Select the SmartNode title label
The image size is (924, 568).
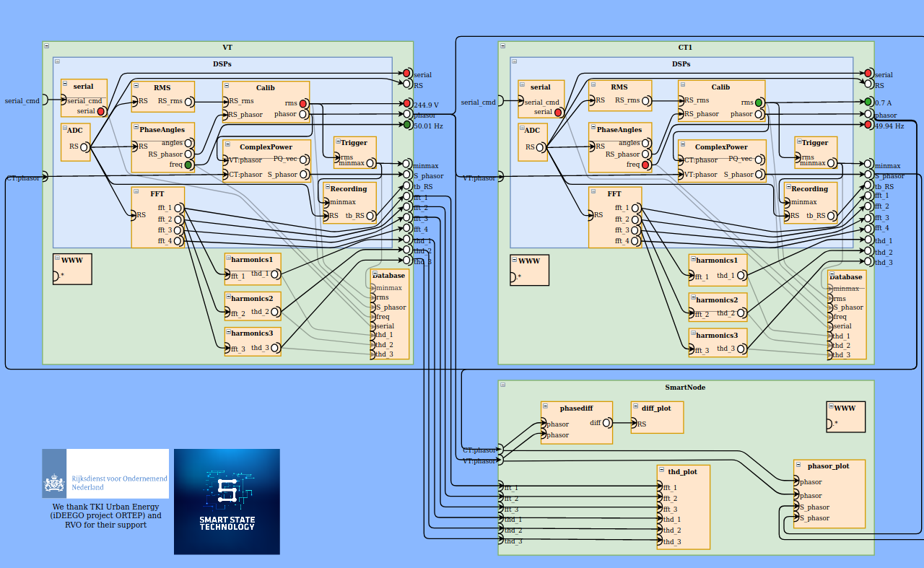tap(686, 387)
